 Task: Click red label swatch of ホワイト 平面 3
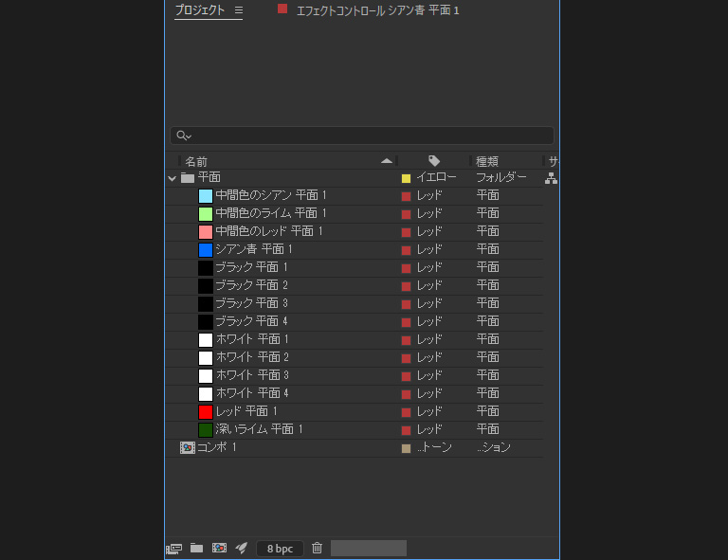point(407,376)
